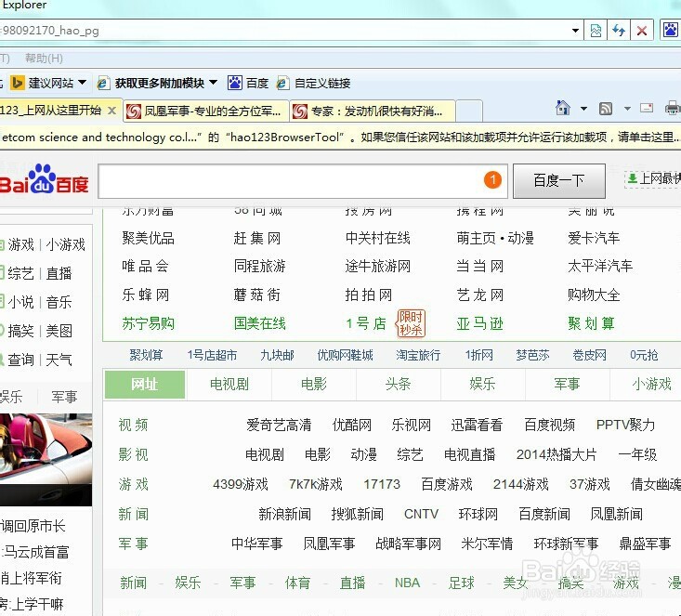
Task: Open the address bar history dropdown arrow
Action: point(575,31)
